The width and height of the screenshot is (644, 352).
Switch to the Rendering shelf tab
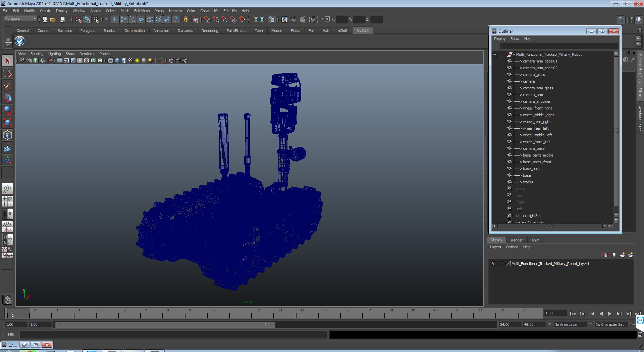pos(210,31)
